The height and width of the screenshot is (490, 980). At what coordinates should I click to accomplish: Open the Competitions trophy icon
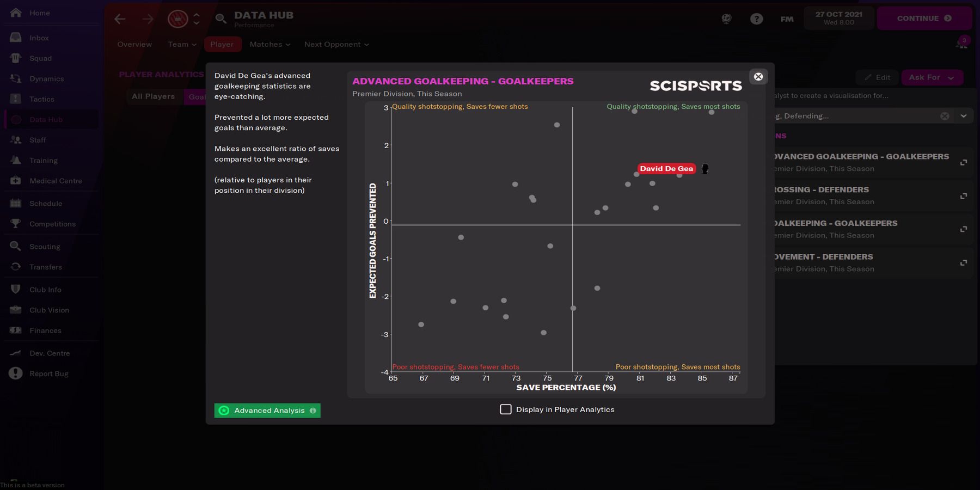click(16, 224)
